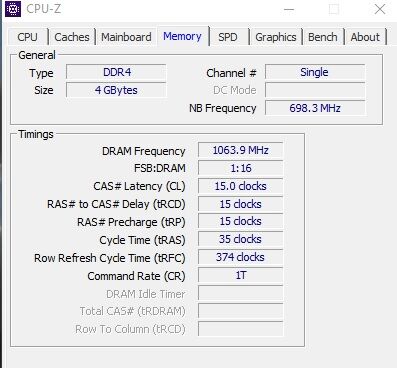Click the DC Mode label
The image size is (397, 369).
(x=235, y=90)
